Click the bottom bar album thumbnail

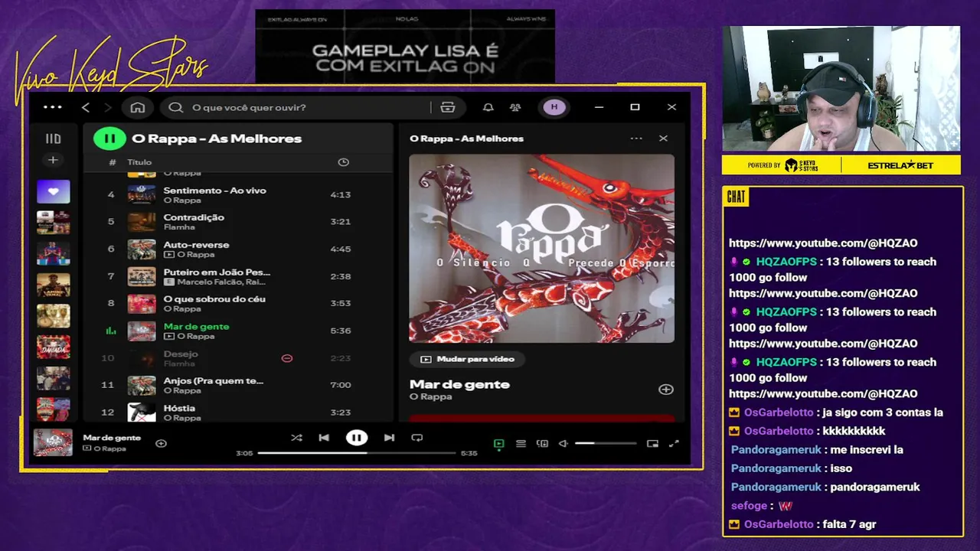(x=54, y=443)
